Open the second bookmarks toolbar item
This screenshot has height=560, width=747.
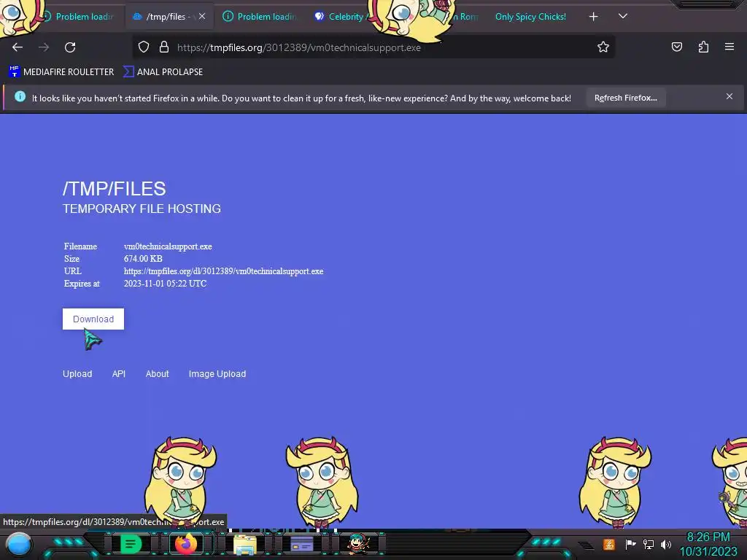click(x=163, y=72)
